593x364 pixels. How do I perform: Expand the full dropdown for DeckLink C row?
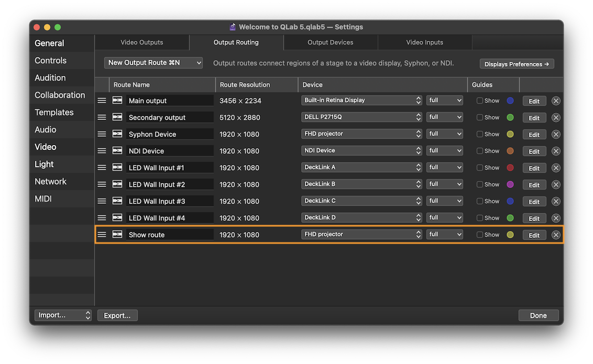tap(444, 201)
